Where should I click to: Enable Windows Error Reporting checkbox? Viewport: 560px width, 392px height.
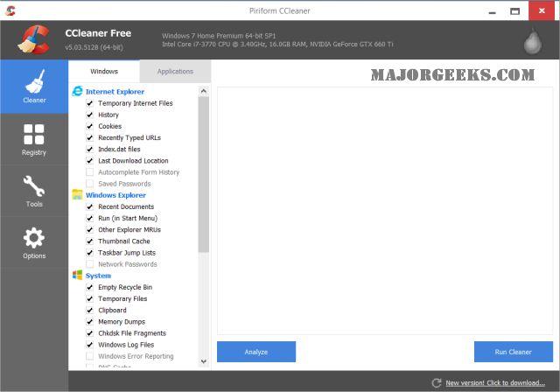point(89,356)
